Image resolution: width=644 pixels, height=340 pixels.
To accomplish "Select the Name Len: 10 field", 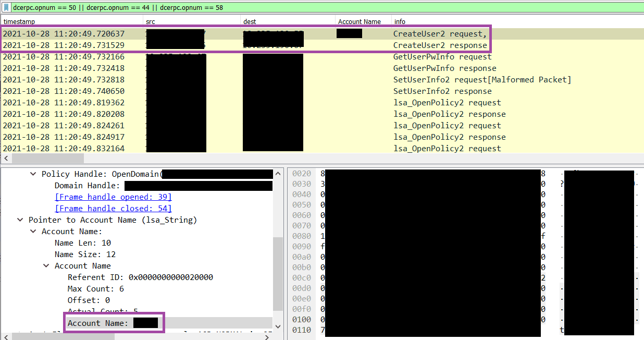I will [83, 242].
